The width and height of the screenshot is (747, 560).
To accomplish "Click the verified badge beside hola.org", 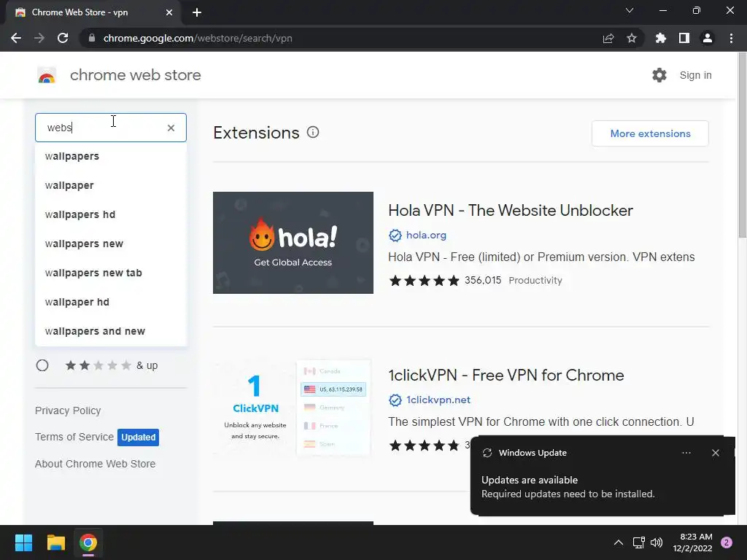I will point(395,236).
